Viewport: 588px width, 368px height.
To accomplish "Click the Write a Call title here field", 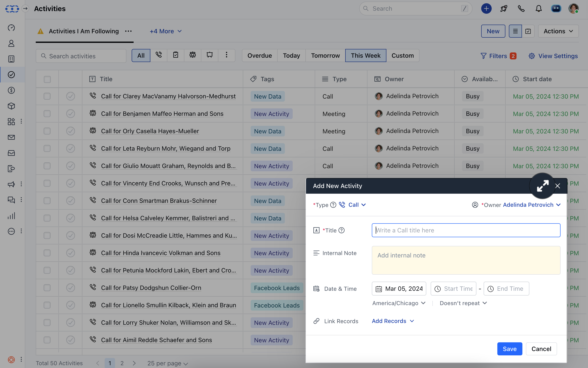I will pos(466,230).
